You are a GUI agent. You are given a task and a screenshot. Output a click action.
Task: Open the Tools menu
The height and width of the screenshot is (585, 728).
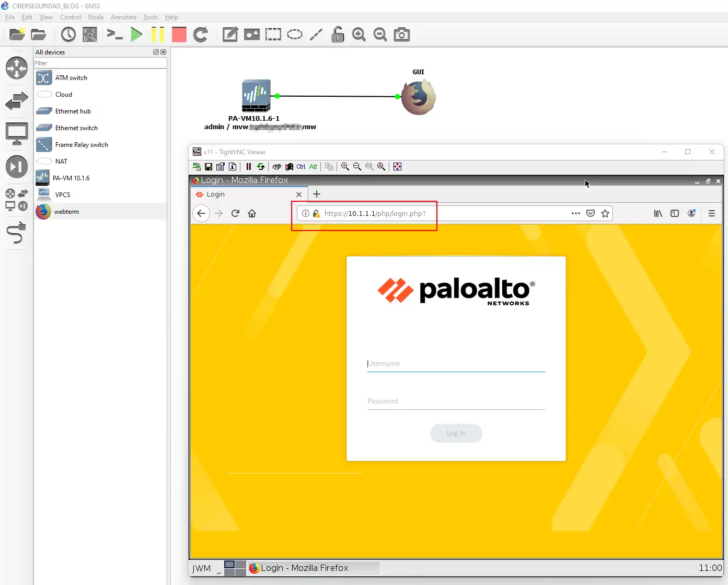pyautogui.click(x=151, y=17)
